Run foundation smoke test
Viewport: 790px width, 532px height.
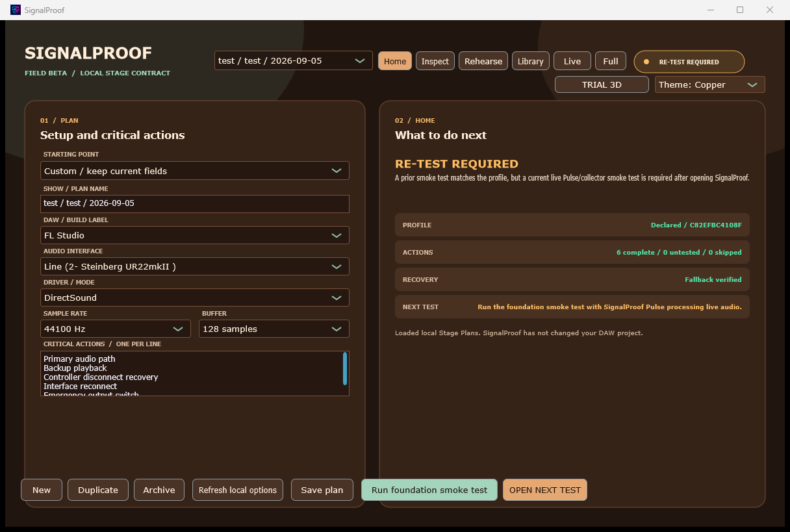pyautogui.click(x=429, y=490)
